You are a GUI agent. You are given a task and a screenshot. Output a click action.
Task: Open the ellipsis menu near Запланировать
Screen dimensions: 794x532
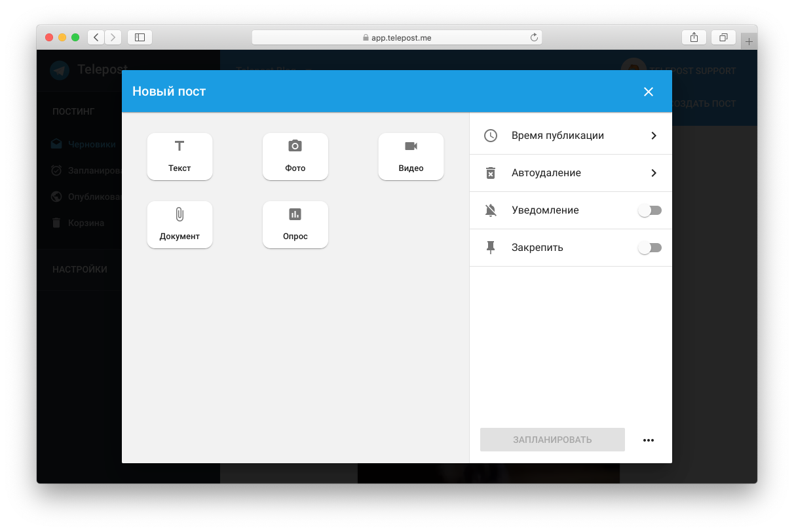[649, 440]
